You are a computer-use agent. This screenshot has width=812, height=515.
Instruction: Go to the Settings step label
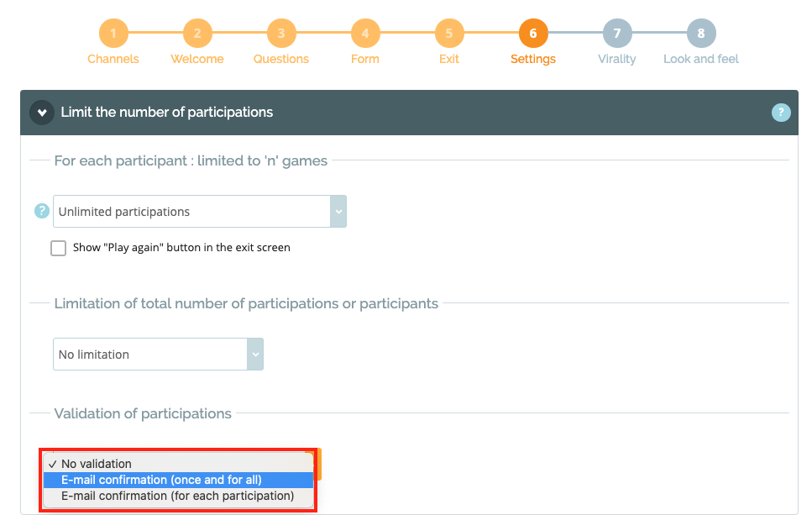pyautogui.click(x=533, y=60)
